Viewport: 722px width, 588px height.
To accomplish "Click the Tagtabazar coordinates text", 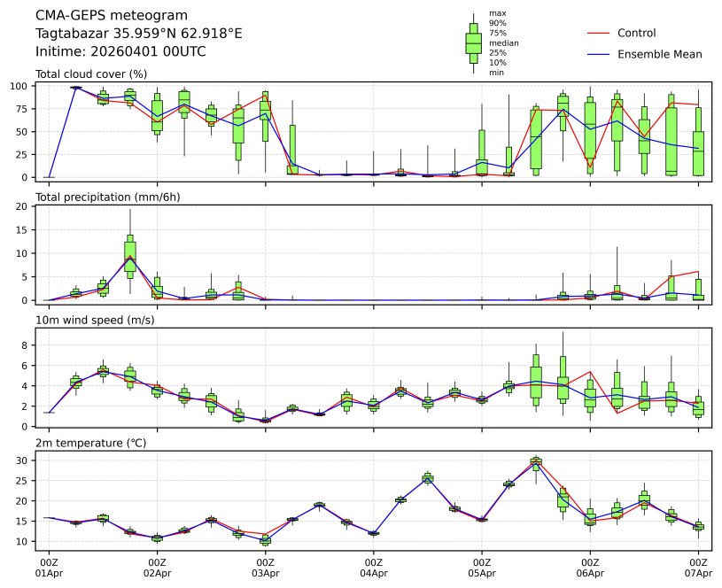I will [138, 34].
